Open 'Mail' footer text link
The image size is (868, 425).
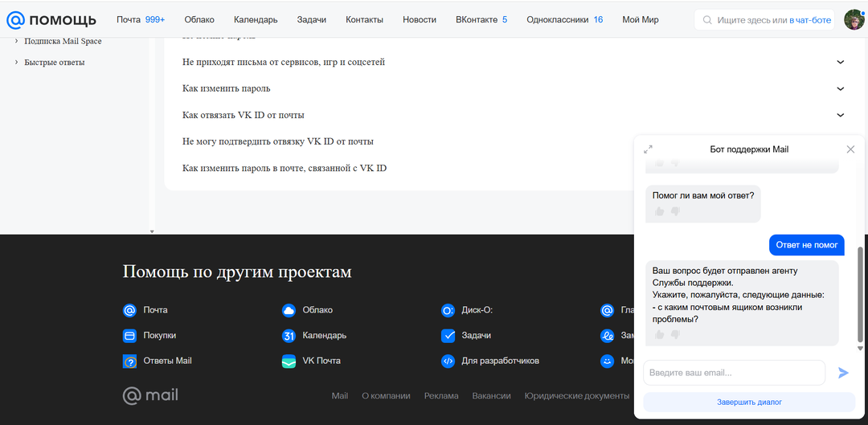(x=340, y=396)
